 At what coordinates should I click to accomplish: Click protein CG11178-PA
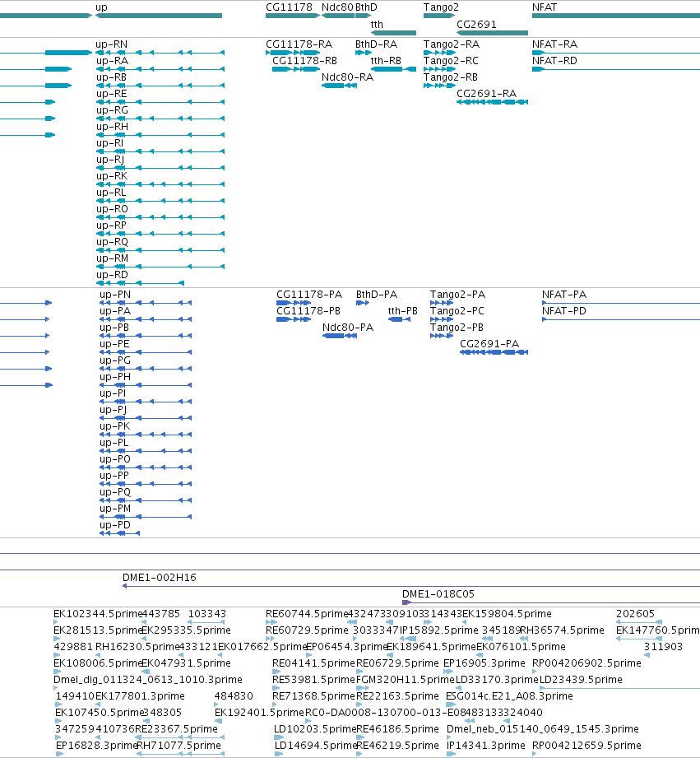point(309,295)
